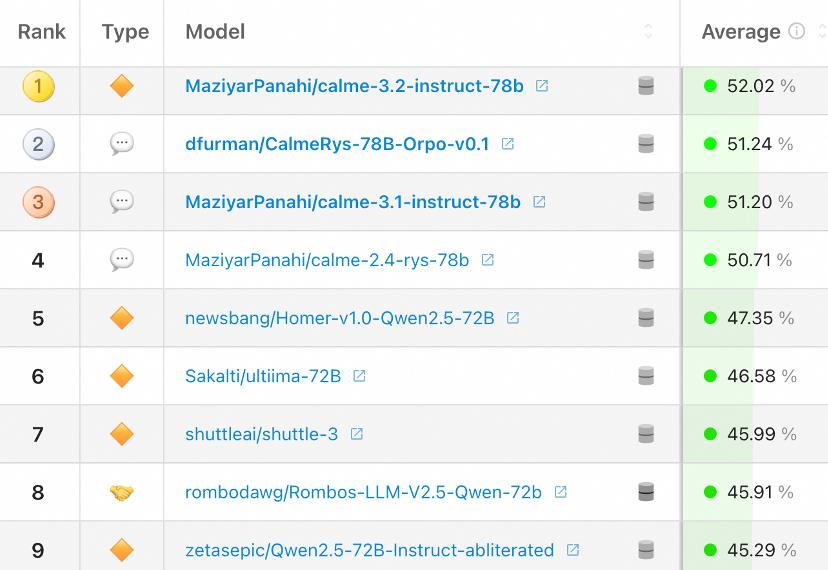Open MaziyarPanahi/calme-3.1-instruct-78b model link
The height and width of the screenshot is (570, 828).
(353, 202)
